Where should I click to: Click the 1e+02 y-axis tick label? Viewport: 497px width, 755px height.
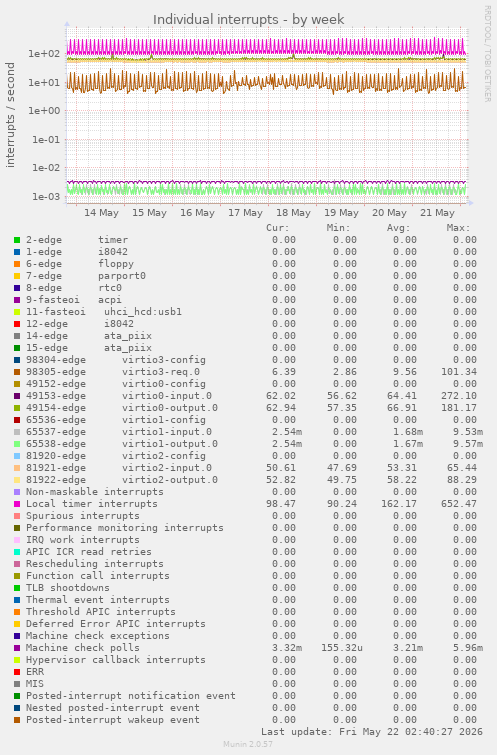tap(44, 53)
